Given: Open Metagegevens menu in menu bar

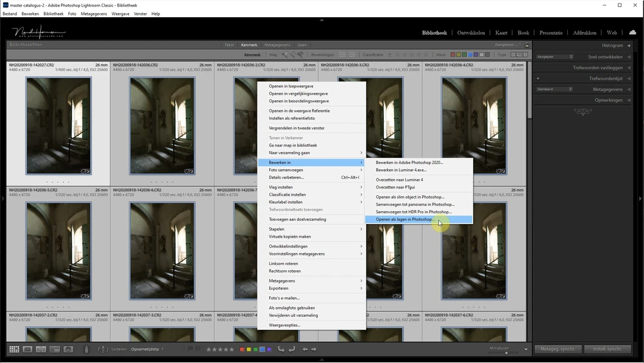Looking at the screenshot, I should (x=93, y=14).
